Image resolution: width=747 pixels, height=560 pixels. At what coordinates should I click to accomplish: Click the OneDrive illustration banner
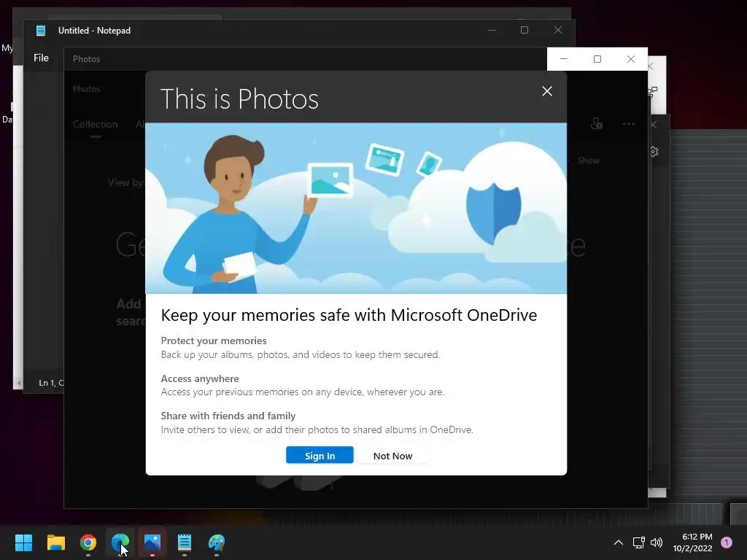356,208
